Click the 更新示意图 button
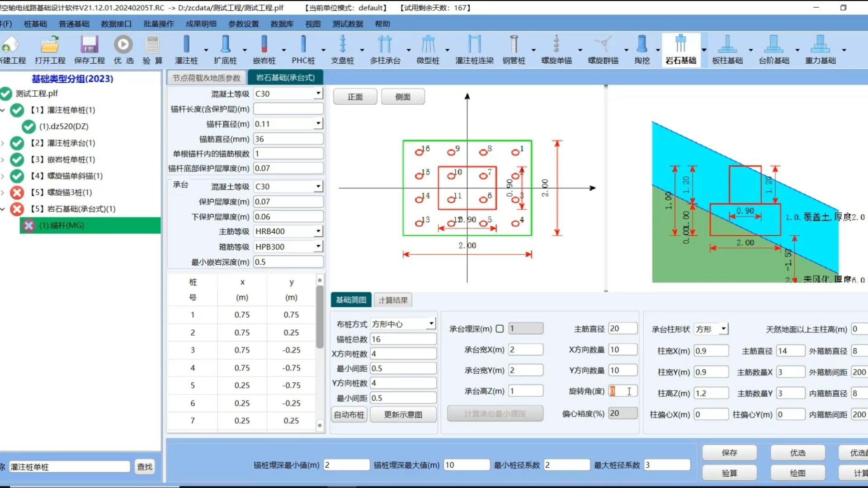The image size is (868, 488). click(403, 414)
